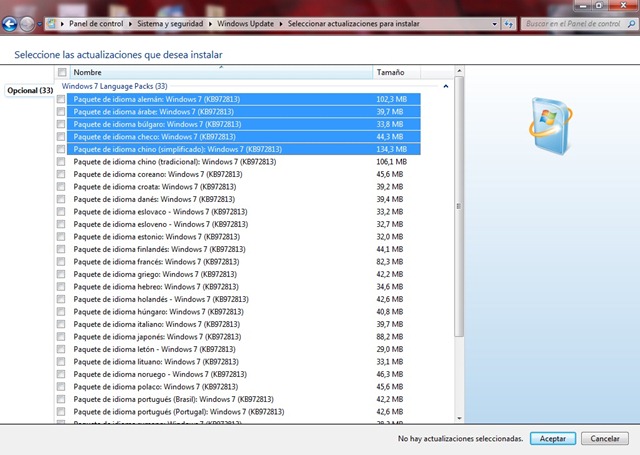The width and height of the screenshot is (640, 455).
Task: Check the 'chino (tradicional)' language pack
Action: click(x=61, y=162)
